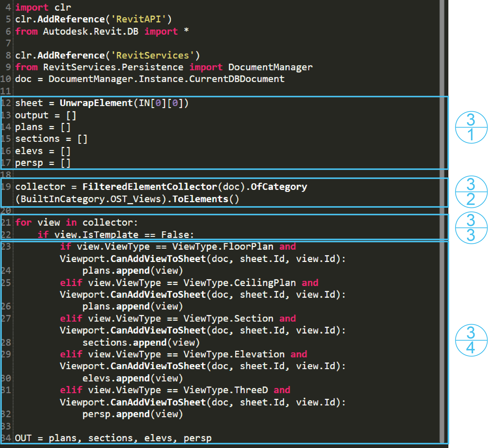Image resolution: width=497 pixels, height=448 pixels.
Task: Click the FilteredElementCollector text on line 19
Action: point(150,187)
